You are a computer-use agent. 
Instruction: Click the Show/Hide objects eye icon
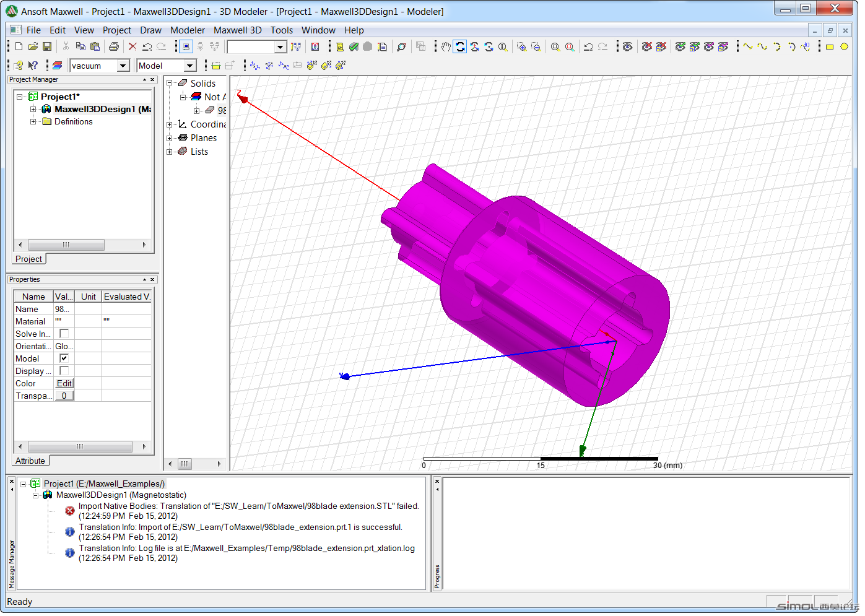(x=628, y=46)
